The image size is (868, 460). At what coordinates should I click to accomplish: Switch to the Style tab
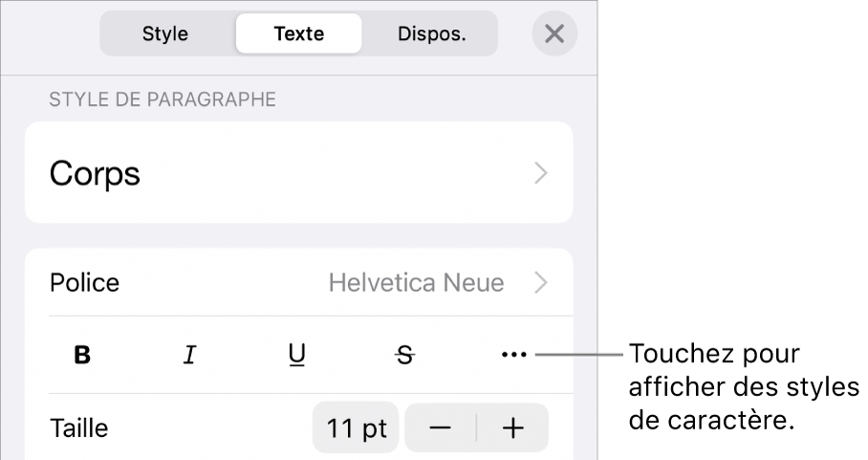(165, 34)
